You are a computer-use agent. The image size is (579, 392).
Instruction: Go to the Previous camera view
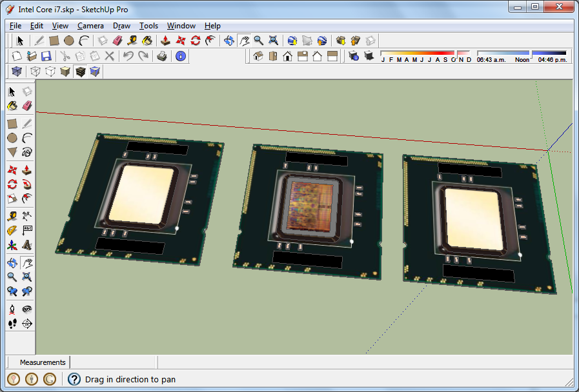pos(12,291)
